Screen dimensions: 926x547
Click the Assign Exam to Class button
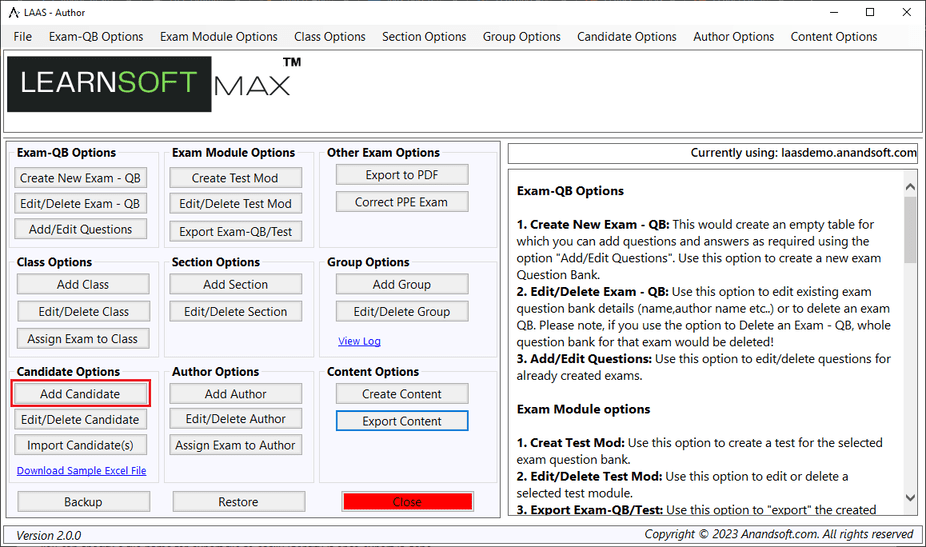(82, 339)
